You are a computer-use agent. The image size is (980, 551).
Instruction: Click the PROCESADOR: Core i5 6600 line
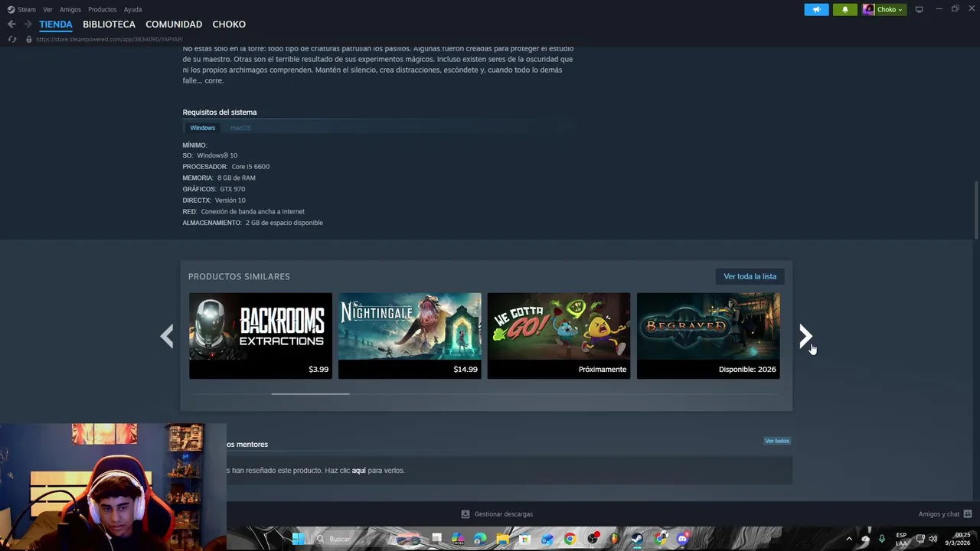point(226,167)
